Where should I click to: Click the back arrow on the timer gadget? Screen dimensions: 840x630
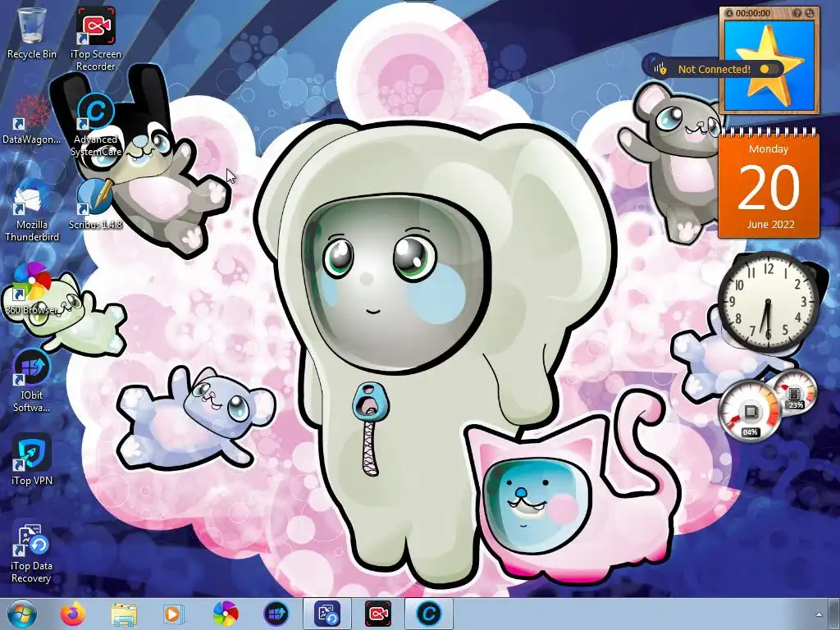click(x=728, y=13)
